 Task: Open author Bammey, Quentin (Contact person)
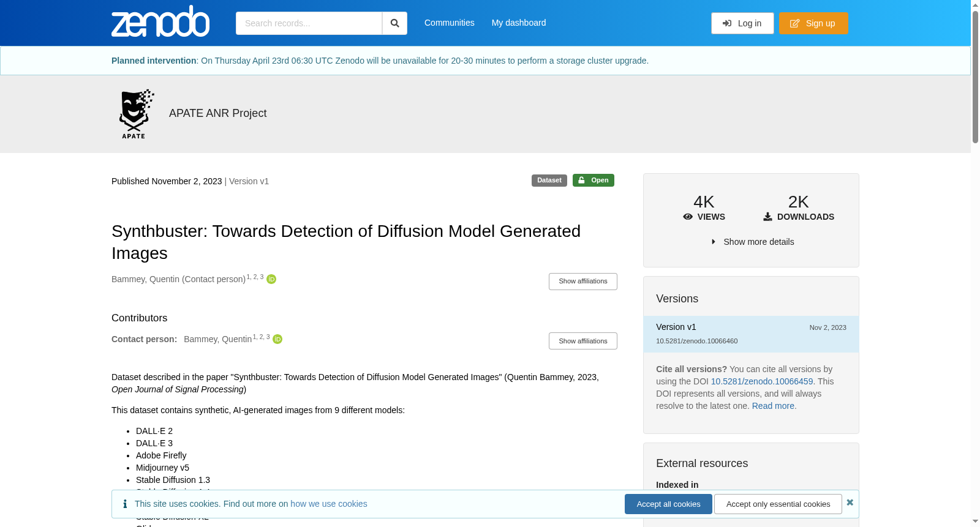tap(178, 279)
